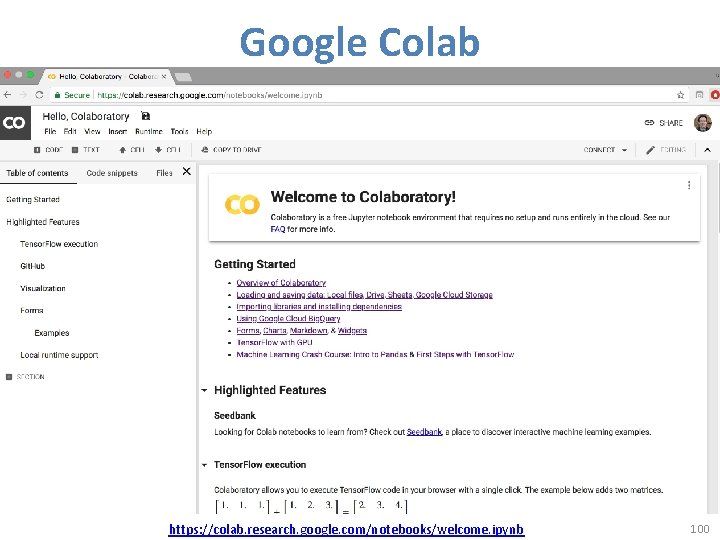Select the Hello, Colaboratory browser tab

(x=108, y=76)
